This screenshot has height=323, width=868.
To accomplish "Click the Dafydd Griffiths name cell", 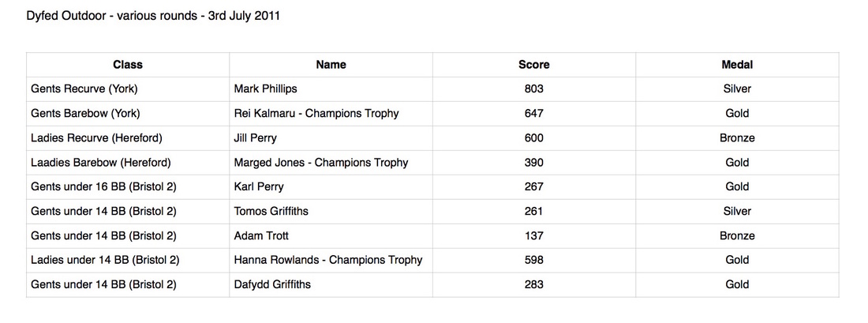I will (x=331, y=284).
